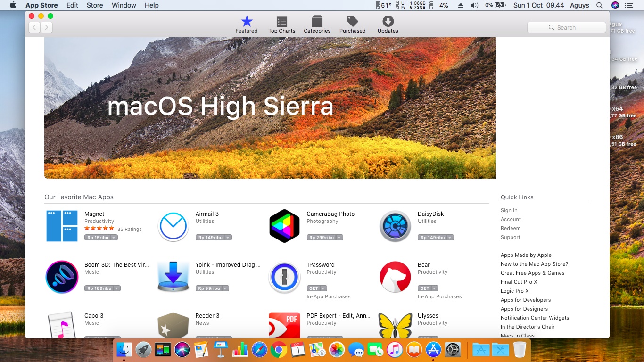The width and height of the screenshot is (644, 362).
Task: Launch Google Chrome from the Dock
Action: [x=279, y=350]
